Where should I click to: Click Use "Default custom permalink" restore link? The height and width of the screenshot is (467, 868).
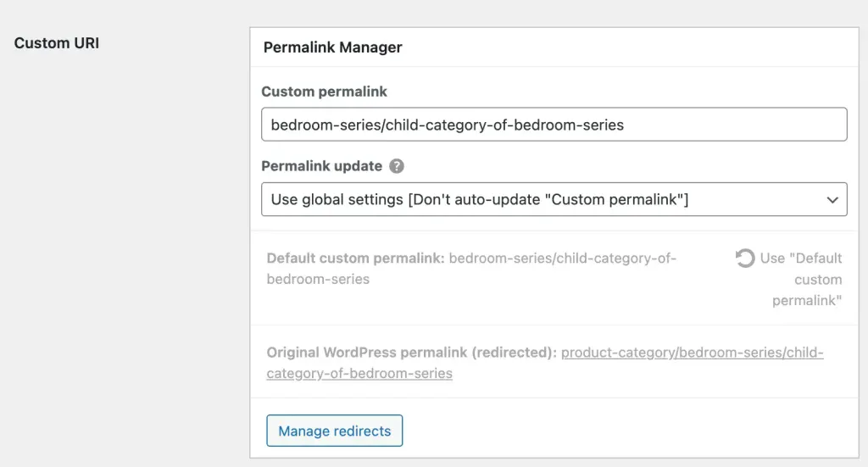click(x=801, y=259)
